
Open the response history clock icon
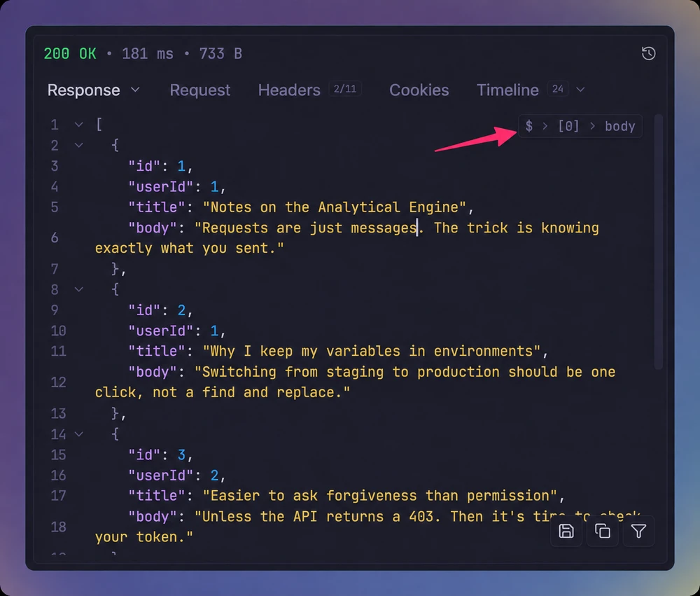click(x=648, y=53)
